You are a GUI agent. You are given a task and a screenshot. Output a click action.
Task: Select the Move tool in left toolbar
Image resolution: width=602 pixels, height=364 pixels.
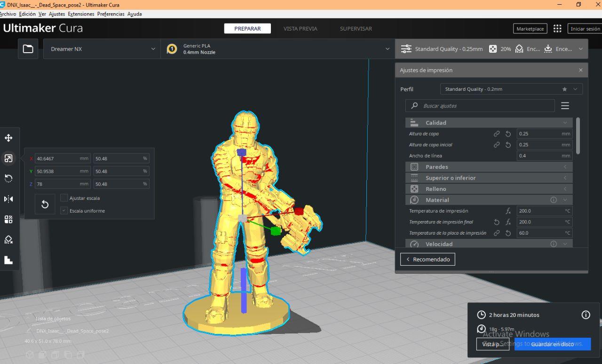pos(8,138)
